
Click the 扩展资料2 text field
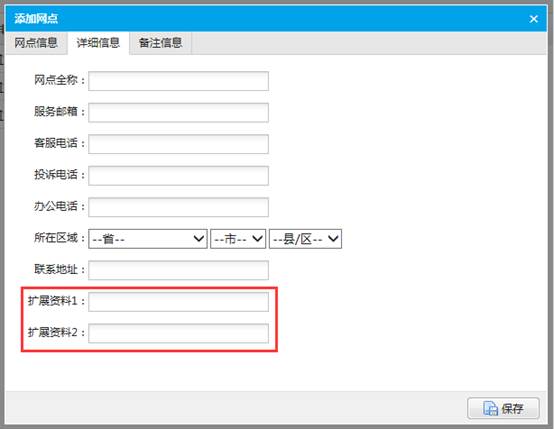coord(178,333)
